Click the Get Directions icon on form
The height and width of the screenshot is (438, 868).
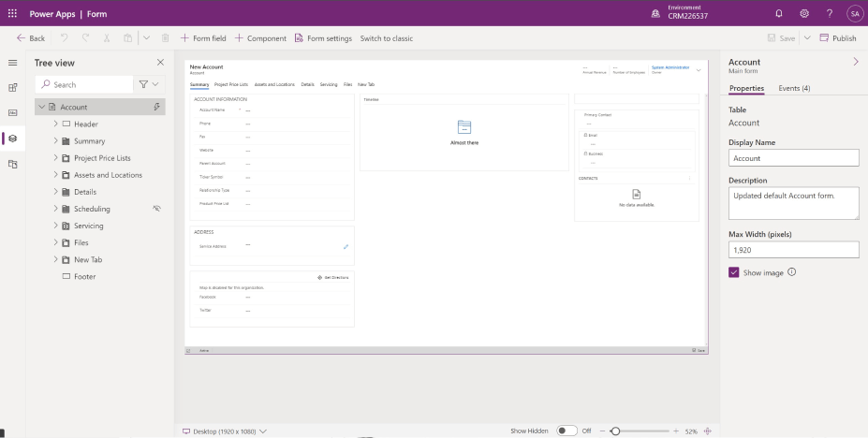point(319,277)
